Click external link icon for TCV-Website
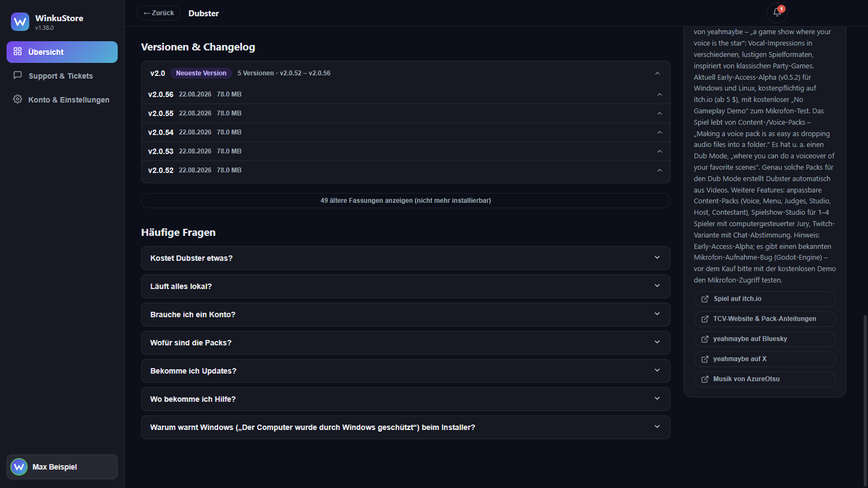The width and height of the screenshot is (868, 488). pos(705,319)
